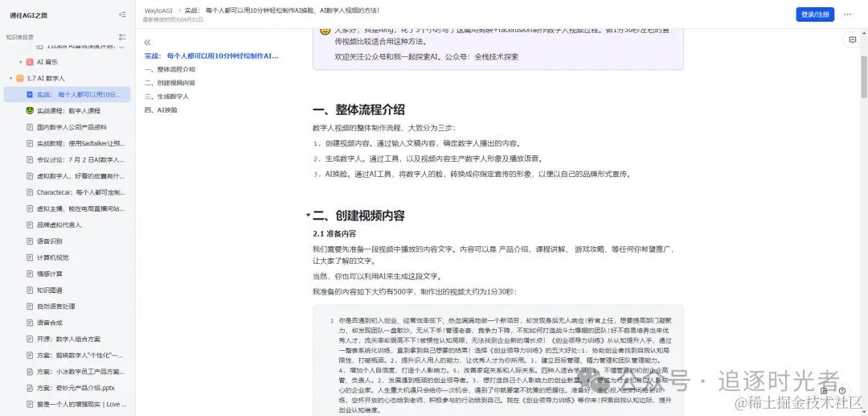Screen dimensions: 868x416
Task: Open 虚拟数字人，好看的皮囊 tree item
Action: click(x=81, y=176)
